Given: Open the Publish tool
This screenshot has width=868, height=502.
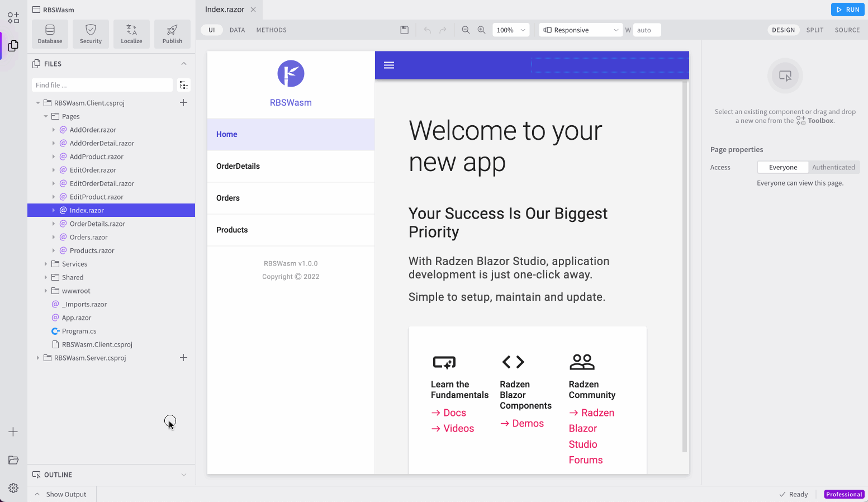Looking at the screenshot, I should pyautogui.click(x=172, y=34).
